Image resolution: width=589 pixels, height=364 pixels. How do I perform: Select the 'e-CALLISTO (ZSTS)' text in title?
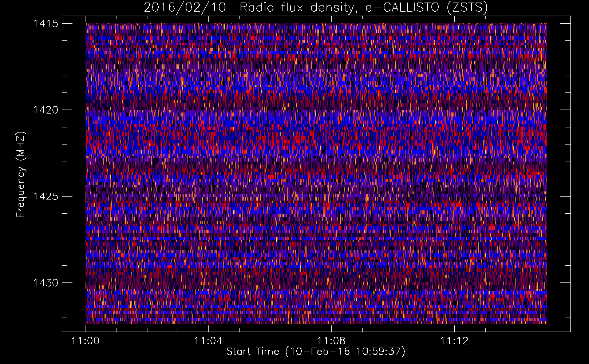click(427, 8)
